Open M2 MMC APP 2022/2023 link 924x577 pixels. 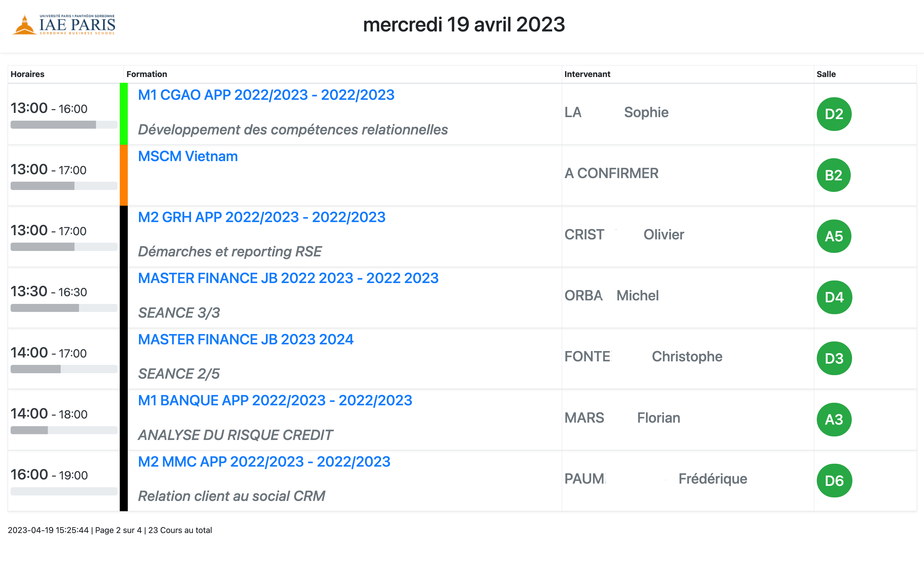coord(264,461)
